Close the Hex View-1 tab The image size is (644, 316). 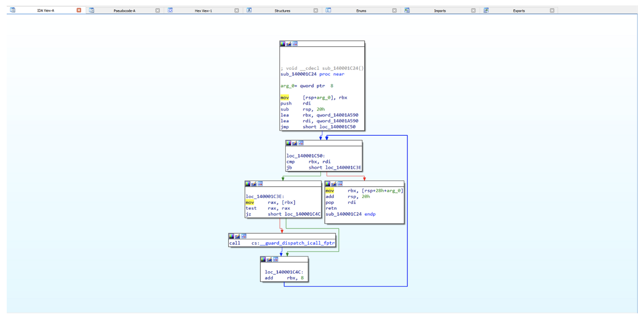237,10
